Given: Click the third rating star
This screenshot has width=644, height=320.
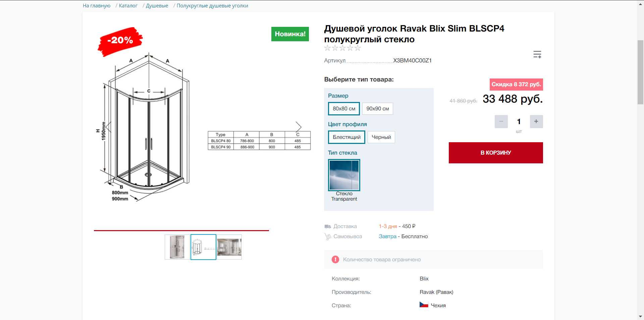Looking at the screenshot, I should [x=342, y=48].
